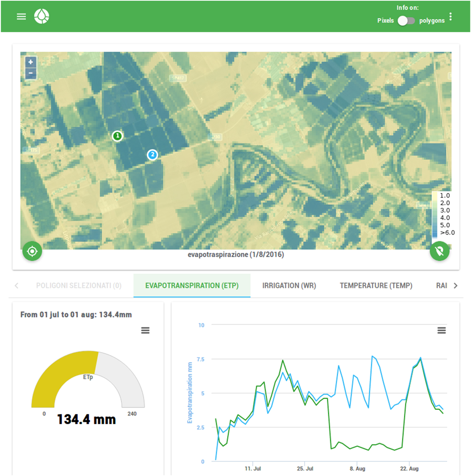Switch Info on from Pixels to polygons

tap(406, 21)
